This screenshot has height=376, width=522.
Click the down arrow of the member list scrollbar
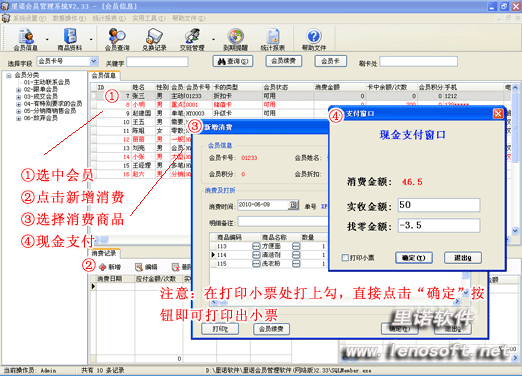pos(515,231)
